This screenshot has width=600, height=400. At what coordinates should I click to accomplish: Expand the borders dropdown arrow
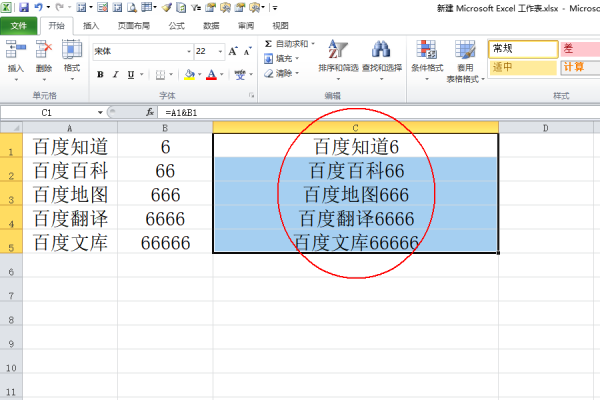point(171,75)
